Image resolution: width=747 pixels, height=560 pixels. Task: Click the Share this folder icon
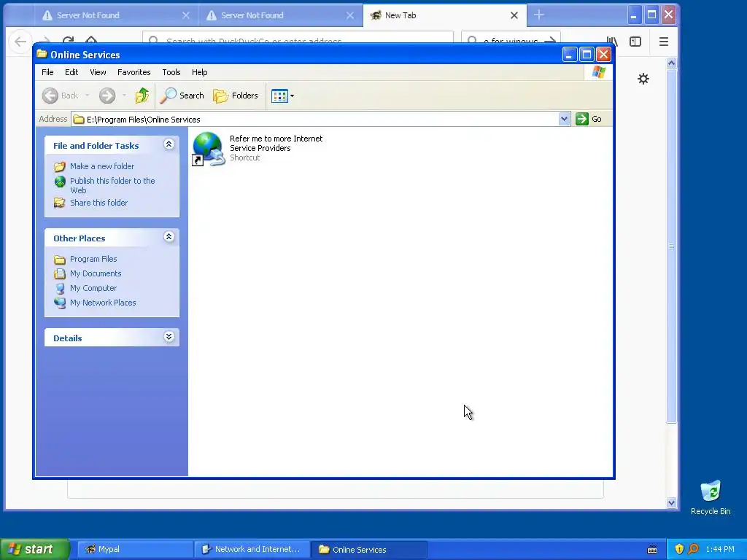click(60, 203)
